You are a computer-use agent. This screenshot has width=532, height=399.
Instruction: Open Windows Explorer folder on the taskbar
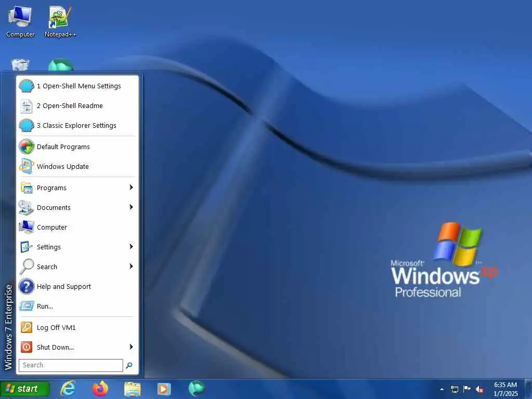(132, 389)
